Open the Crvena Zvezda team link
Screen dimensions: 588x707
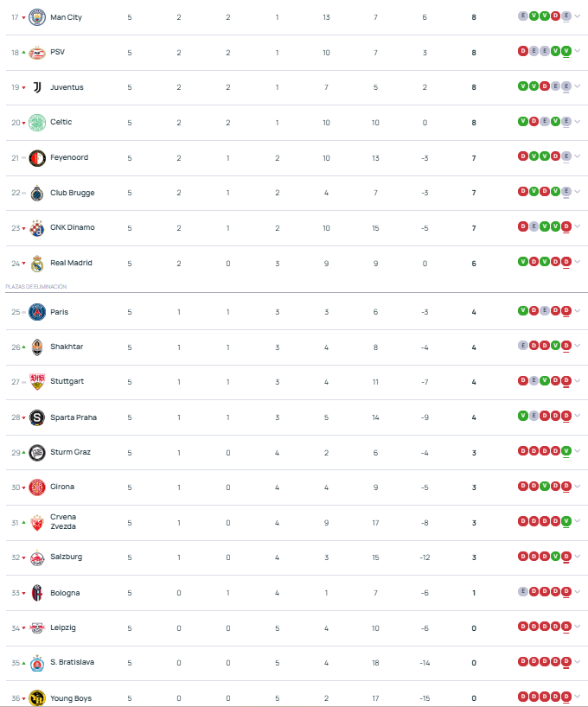(x=63, y=522)
